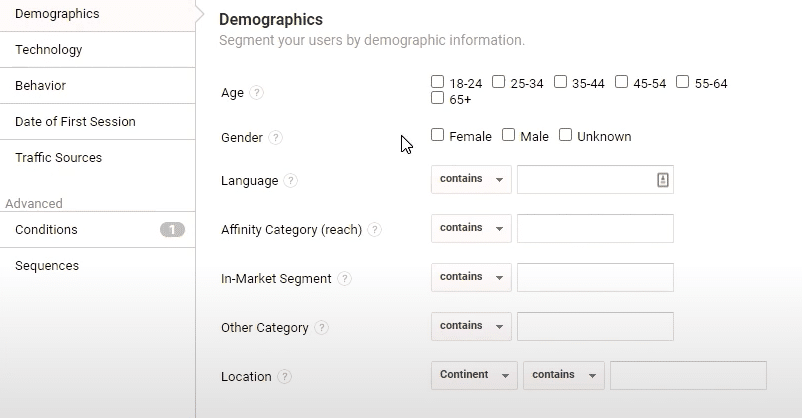
Task: Focus the Other Category value field
Action: click(595, 326)
